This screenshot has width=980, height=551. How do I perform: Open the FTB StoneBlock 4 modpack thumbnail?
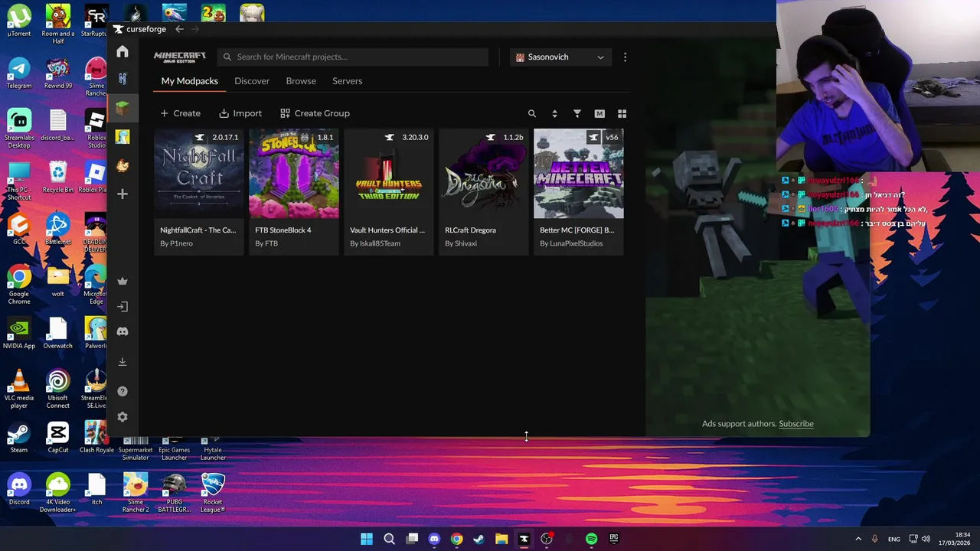(x=294, y=174)
